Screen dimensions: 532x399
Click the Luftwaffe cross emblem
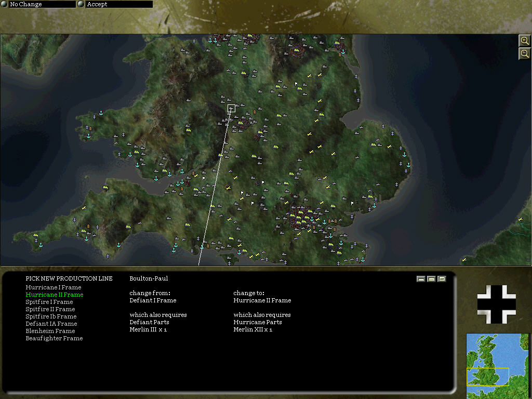(x=497, y=304)
